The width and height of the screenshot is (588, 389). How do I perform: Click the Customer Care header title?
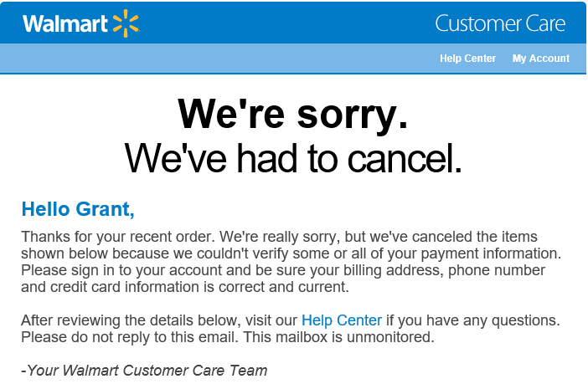click(500, 23)
